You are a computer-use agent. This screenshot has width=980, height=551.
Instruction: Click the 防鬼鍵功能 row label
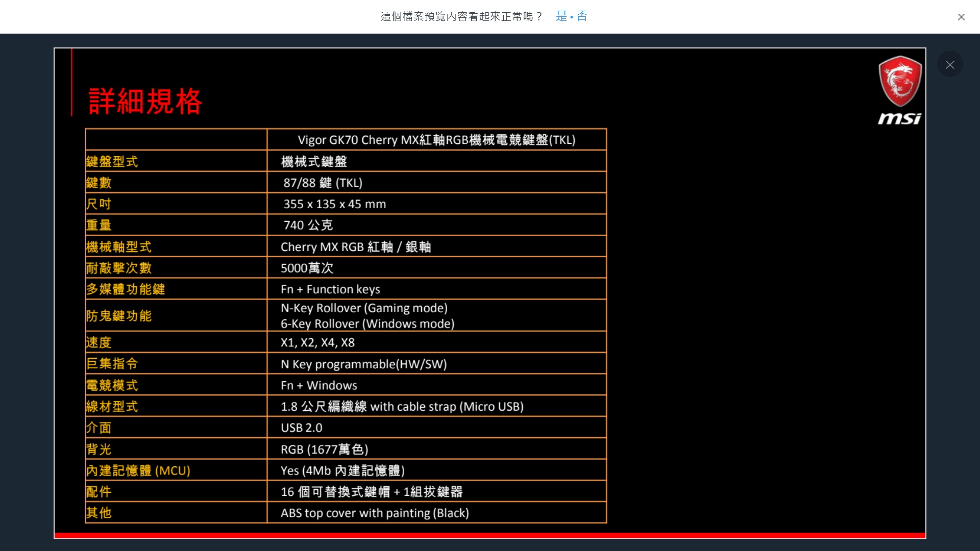[118, 316]
